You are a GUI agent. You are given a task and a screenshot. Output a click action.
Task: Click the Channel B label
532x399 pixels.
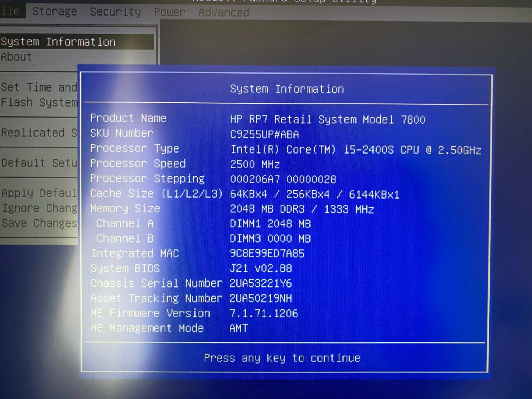[x=125, y=239]
